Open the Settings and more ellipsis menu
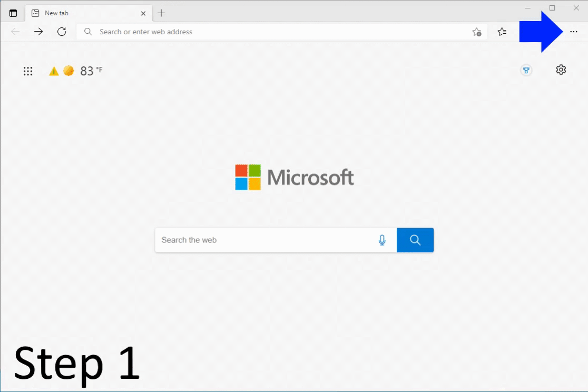Screen dimensions: 588x392 pyautogui.click(x=574, y=32)
